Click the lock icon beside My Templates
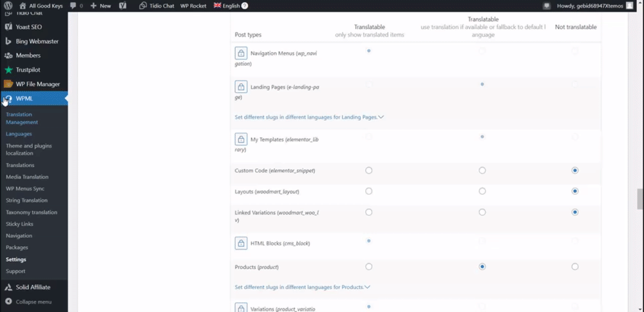 click(x=241, y=139)
